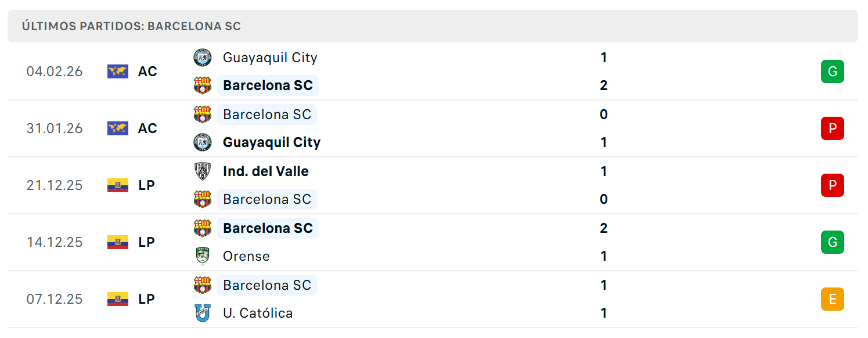Image resolution: width=868 pixels, height=338 pixels.
Task: Click the world map flag icon for 31.01.26
Action: pos(118,128)
